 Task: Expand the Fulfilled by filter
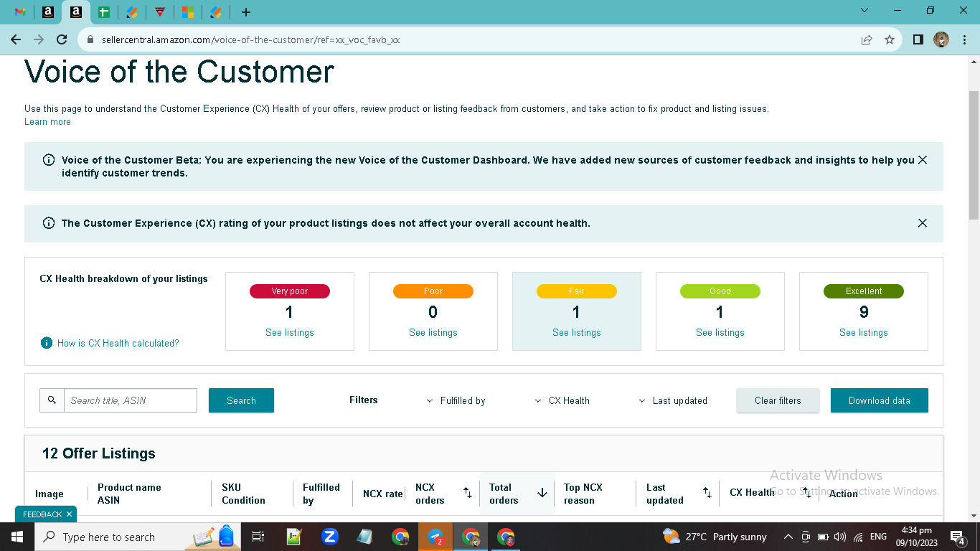pyautogui.click(x=456, y=401)
